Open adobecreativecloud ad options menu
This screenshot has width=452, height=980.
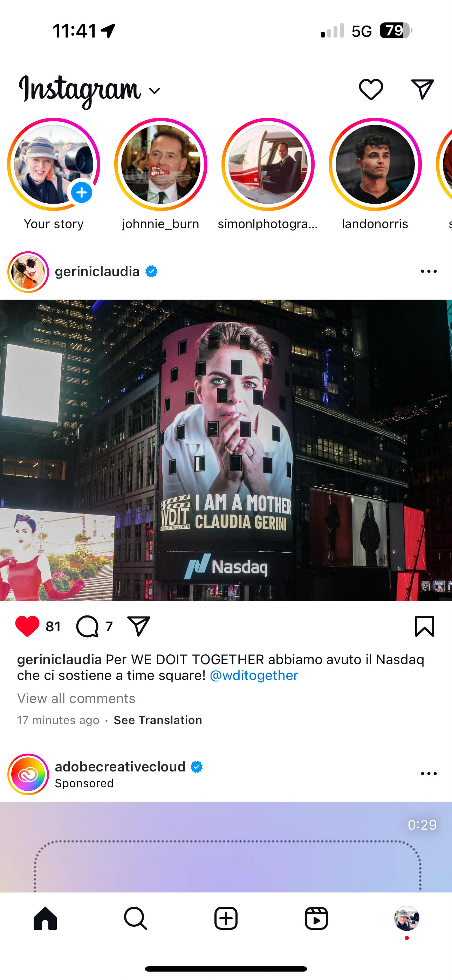pos(429,774)
